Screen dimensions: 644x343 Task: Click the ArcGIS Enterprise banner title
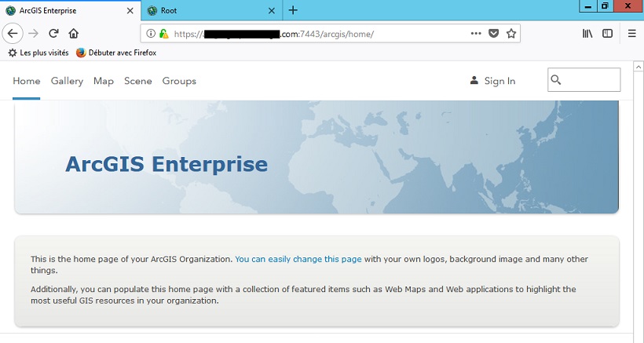coord(166,164)
